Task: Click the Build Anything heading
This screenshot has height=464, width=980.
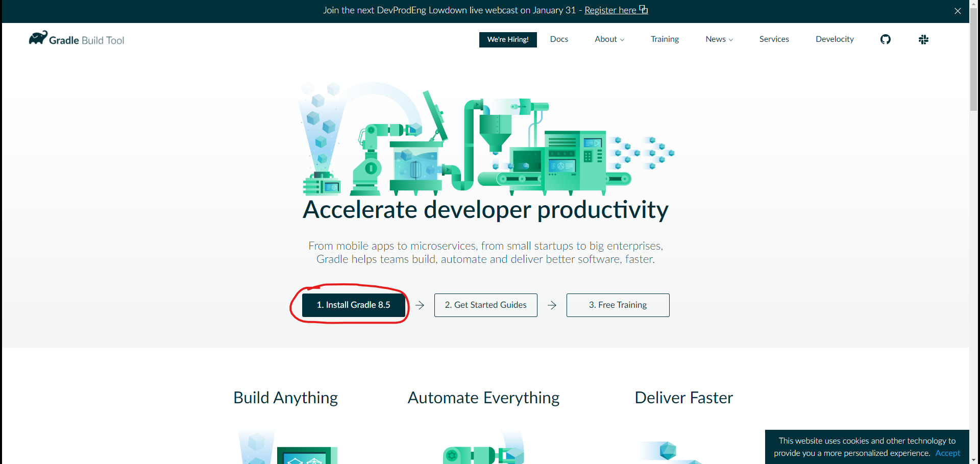Action: 285,398
